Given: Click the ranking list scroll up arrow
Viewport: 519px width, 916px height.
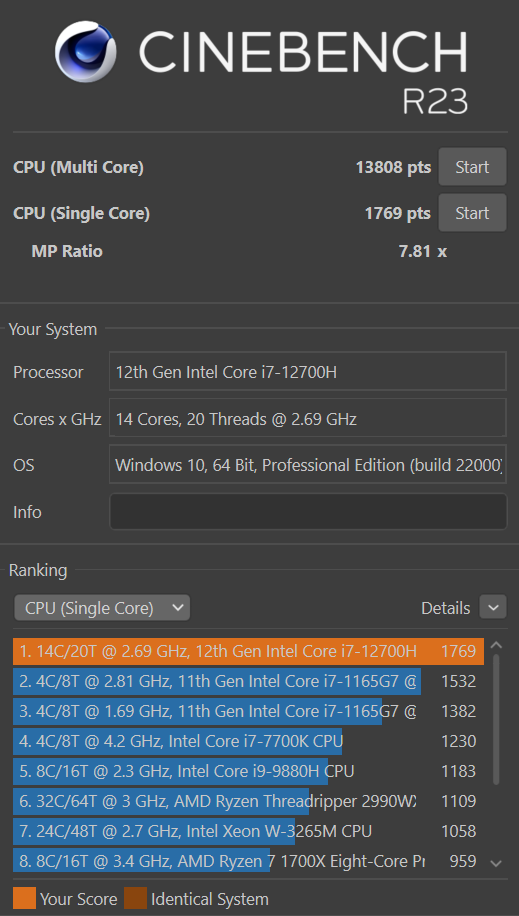Looking at the screenshot, I should tap(496, 646).
